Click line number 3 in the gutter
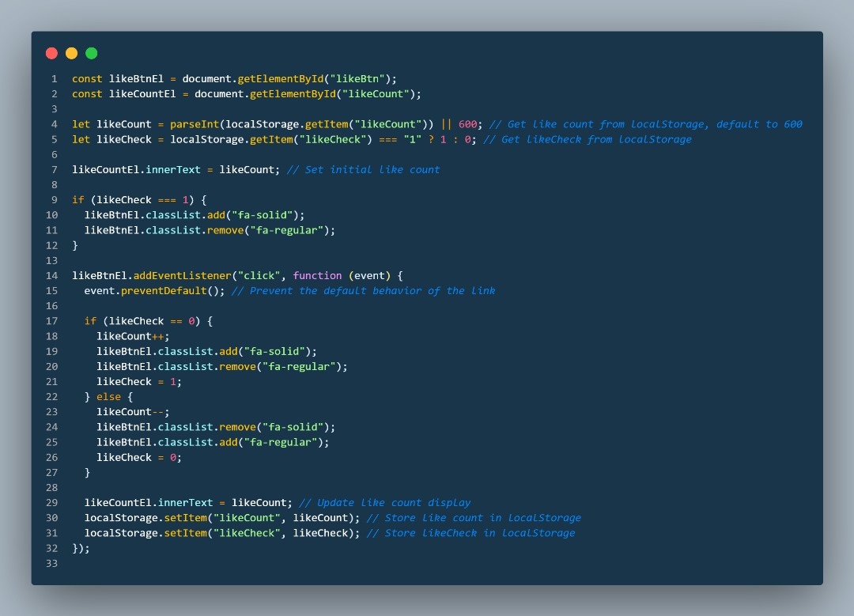854x616 pixels. (55, 109)
